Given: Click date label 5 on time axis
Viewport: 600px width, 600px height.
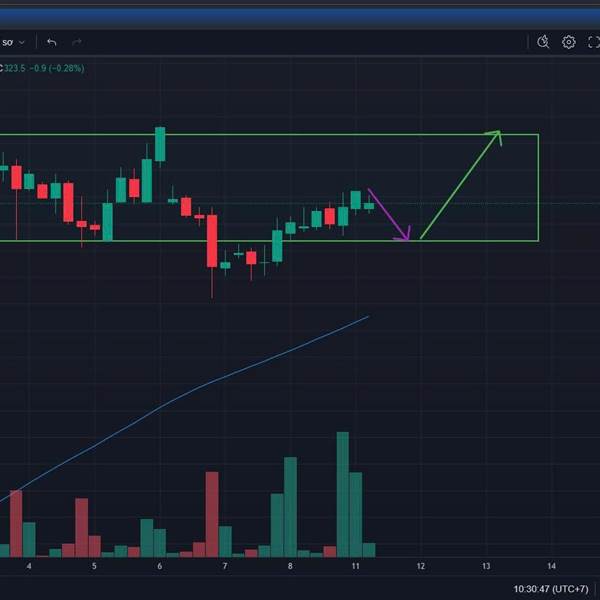Looking at the screenshot, I should coord(94,566).
